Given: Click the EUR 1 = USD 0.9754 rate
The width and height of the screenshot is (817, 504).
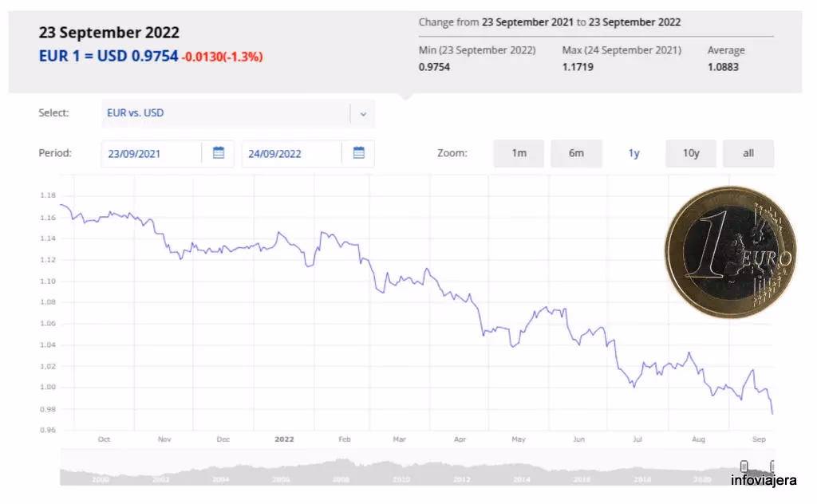Looking at the screenshot, I should pyautogui.click(x=109, y=56).
